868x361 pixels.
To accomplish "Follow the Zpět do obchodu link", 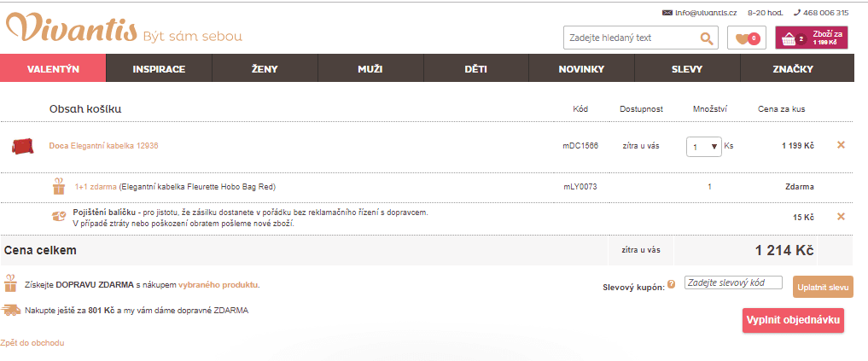I will coord(32,343).
